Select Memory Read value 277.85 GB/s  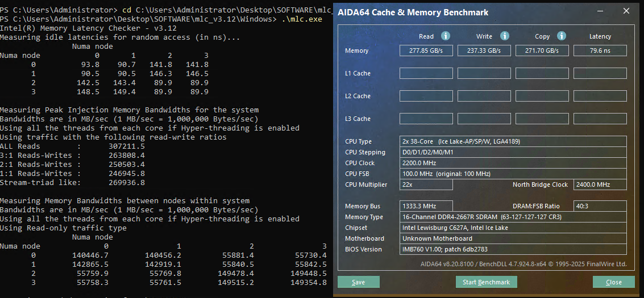tap(426, 51)
